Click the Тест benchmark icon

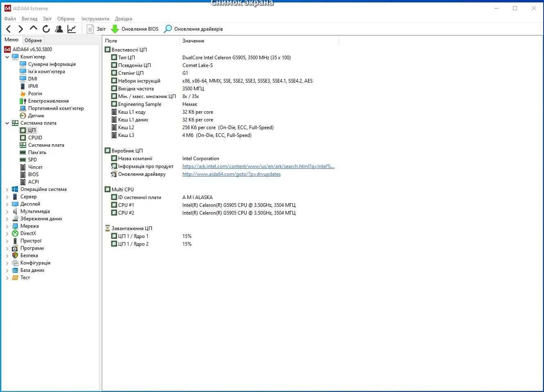[x=15, y=278]
